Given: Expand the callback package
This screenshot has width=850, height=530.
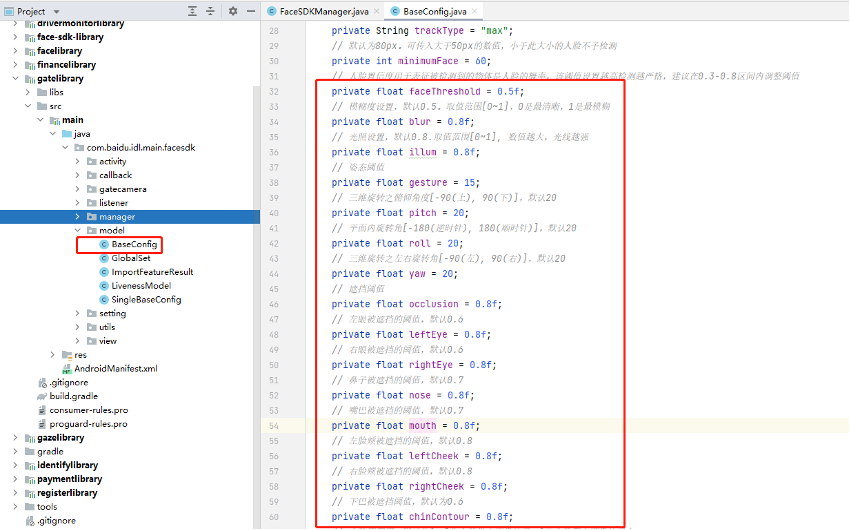Looking at the screenshot, I should 78,175.
